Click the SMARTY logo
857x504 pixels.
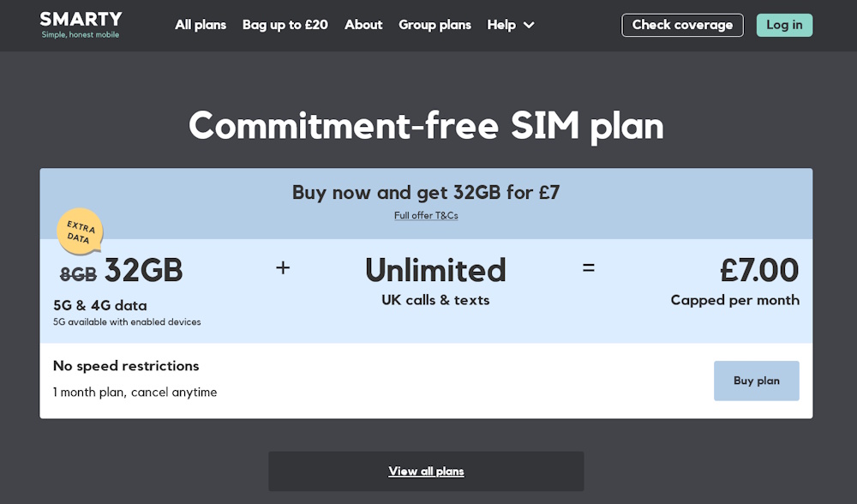pyautogui.click(x=80, y=23)
